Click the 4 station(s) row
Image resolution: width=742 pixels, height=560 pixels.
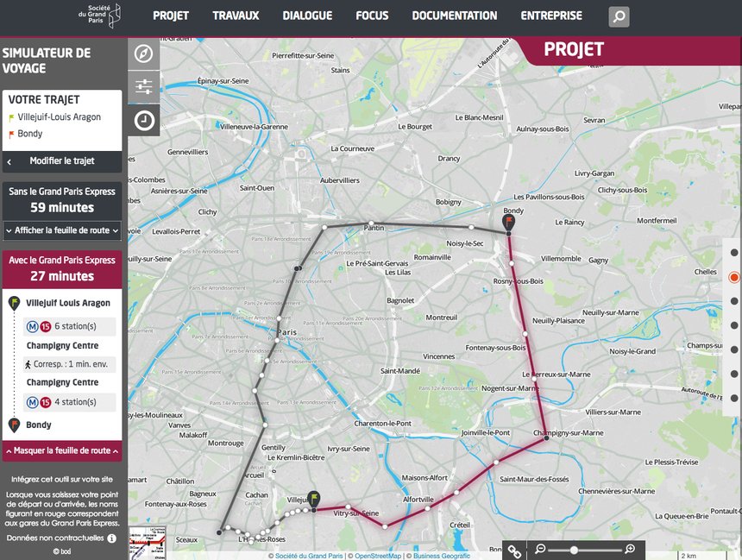(70, 402)
